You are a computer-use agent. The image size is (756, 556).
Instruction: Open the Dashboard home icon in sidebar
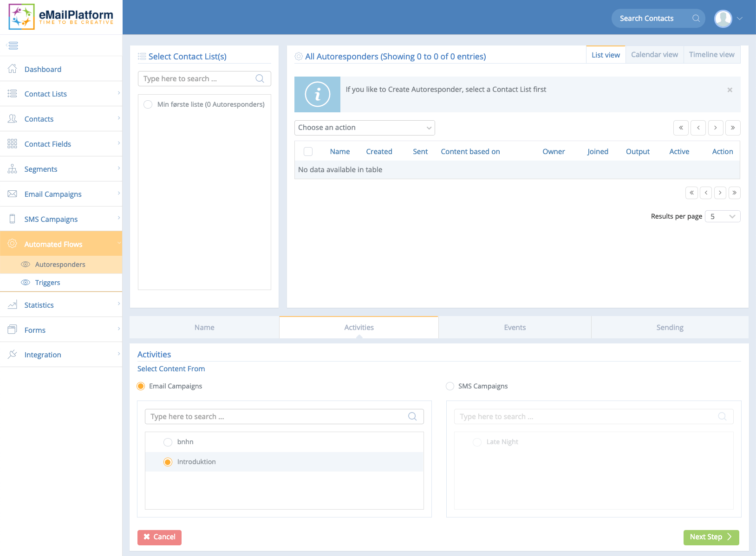13,69
